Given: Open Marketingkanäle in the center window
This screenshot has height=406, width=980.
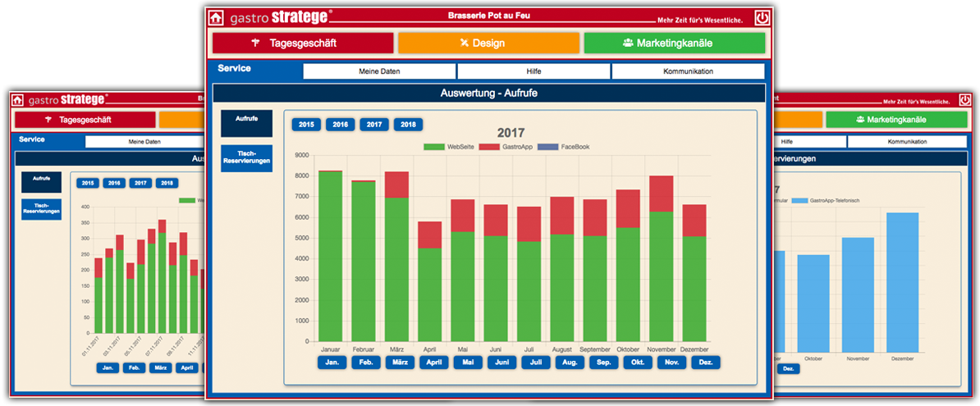Looking at the screenshot, I should (674, 43).
